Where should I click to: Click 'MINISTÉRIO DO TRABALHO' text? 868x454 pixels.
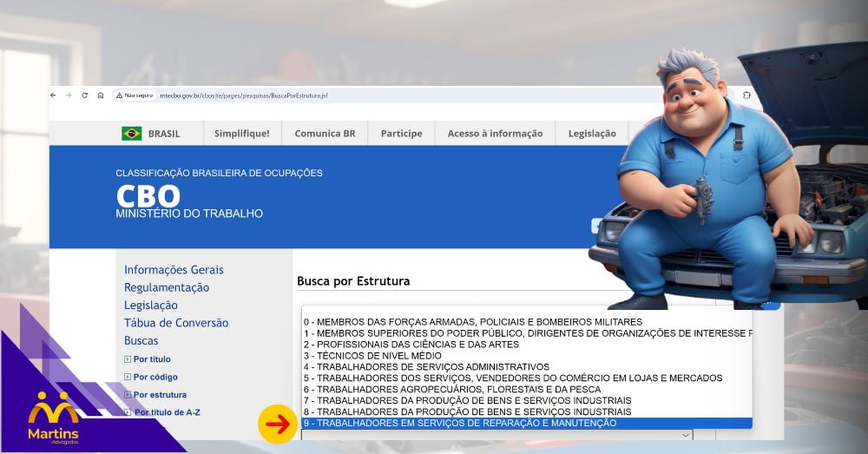[189, 214]
